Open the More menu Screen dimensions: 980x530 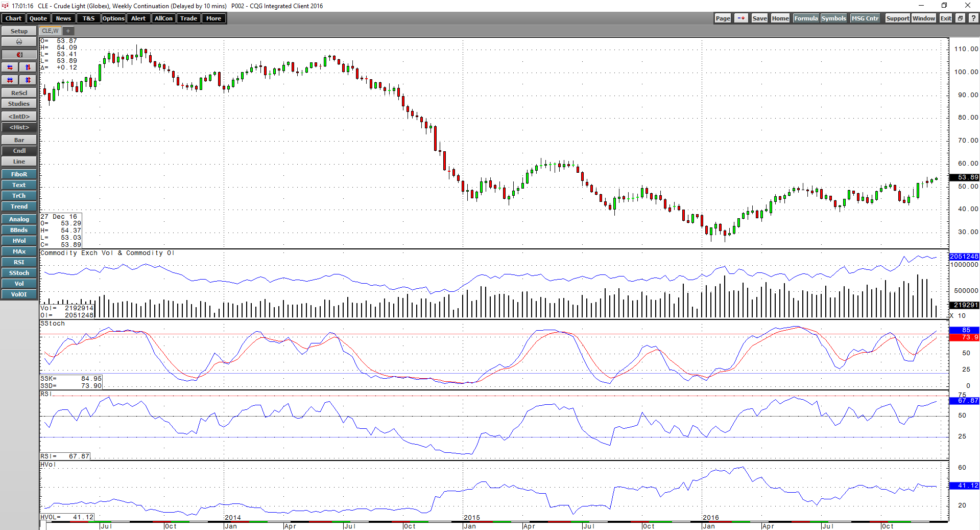click(213, 18)
